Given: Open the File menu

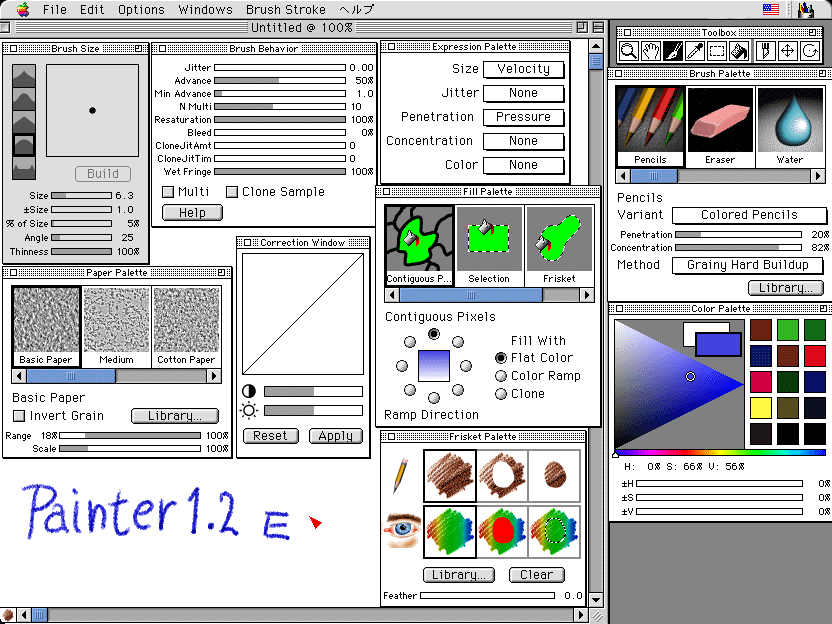Looking at the screenshot, I should [55, 10].
